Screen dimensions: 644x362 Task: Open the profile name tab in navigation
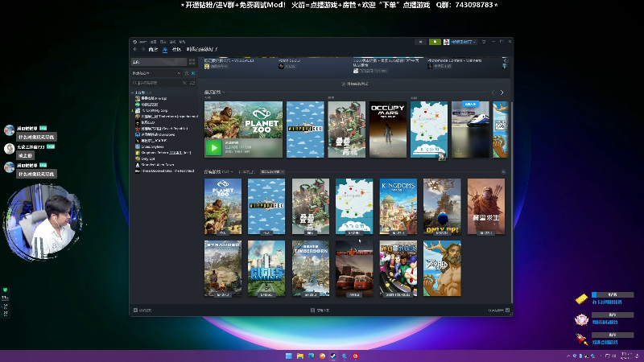pyautogui.click(x=202, y=49)
